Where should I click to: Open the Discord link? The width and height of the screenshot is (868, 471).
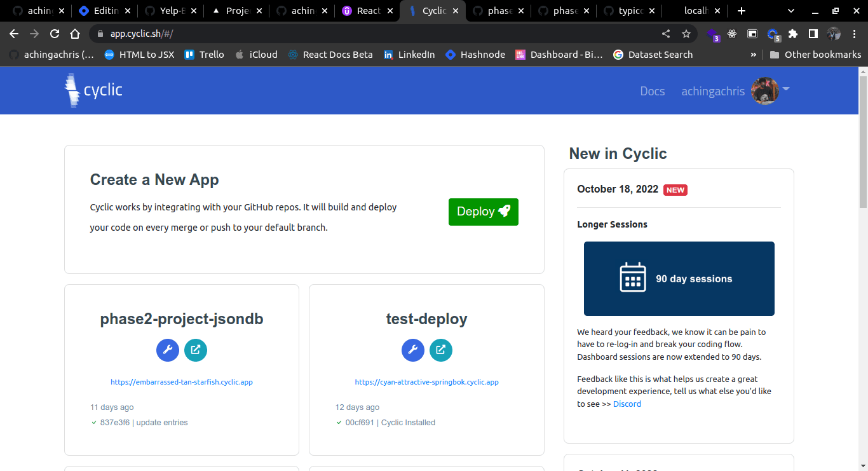627,404
